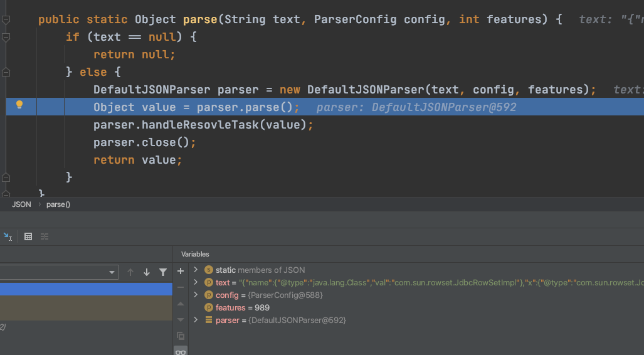Click the duplicate watch copy icon
The image size is (644, 355).
click(181, 336)
